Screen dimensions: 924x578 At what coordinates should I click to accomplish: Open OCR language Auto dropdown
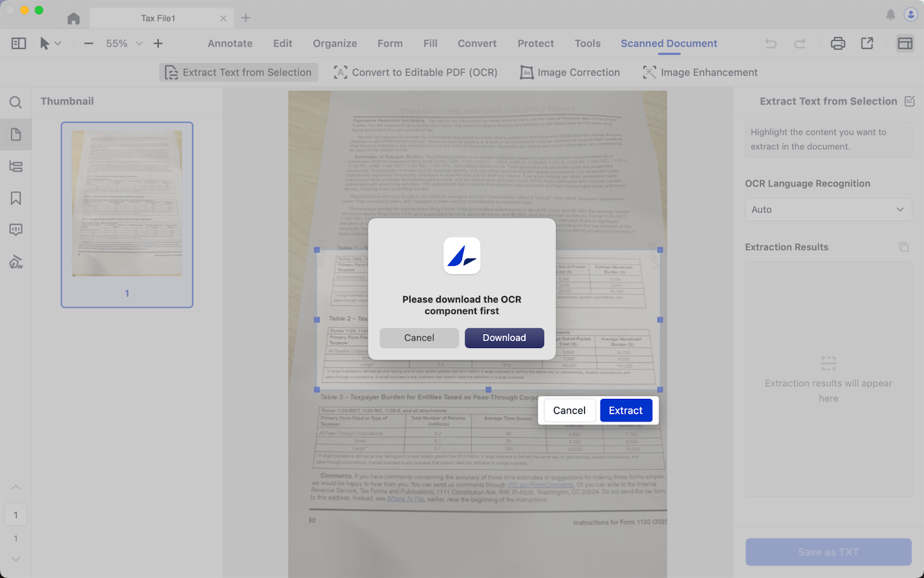coord(828,210)
